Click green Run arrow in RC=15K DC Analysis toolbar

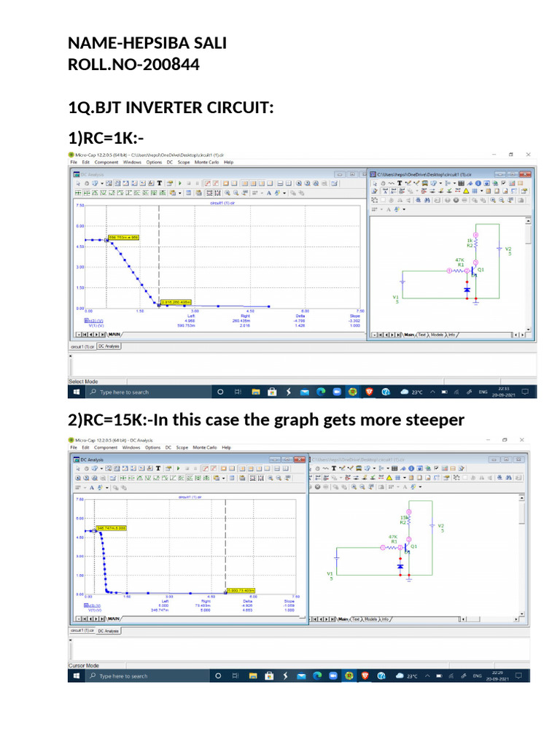(x=178, y=468)
